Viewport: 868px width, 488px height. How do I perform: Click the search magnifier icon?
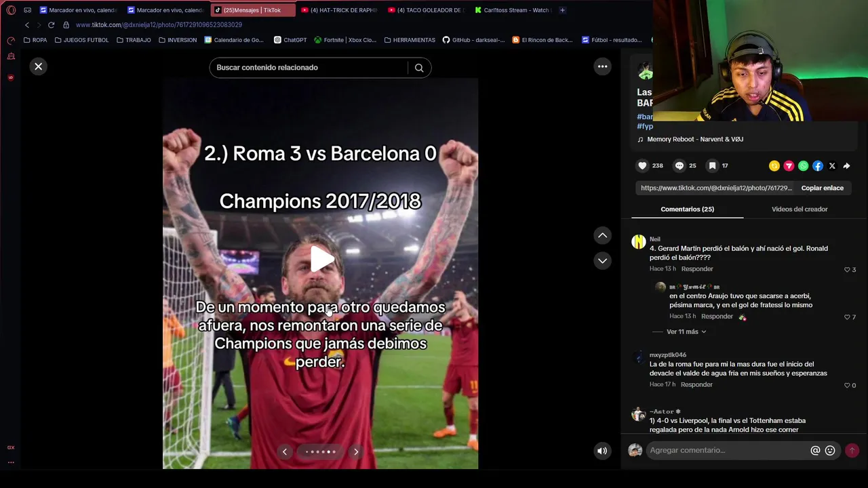pos(419,68)
